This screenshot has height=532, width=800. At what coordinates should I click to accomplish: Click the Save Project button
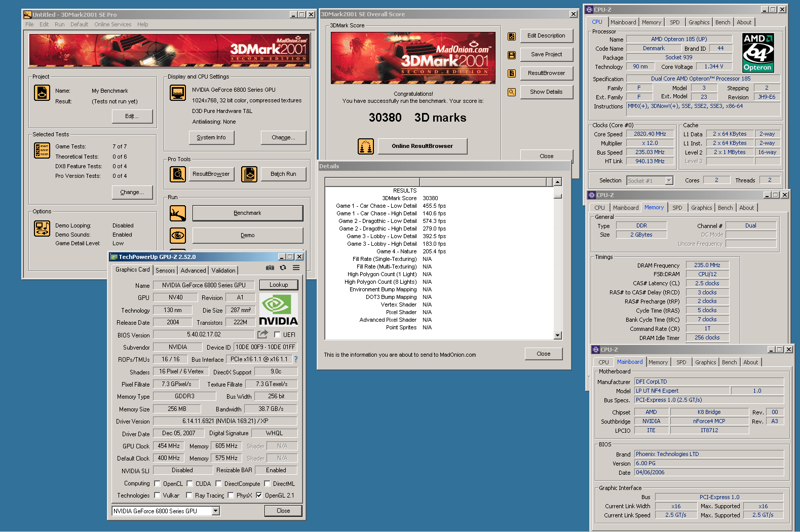click(x=546, y=55)
